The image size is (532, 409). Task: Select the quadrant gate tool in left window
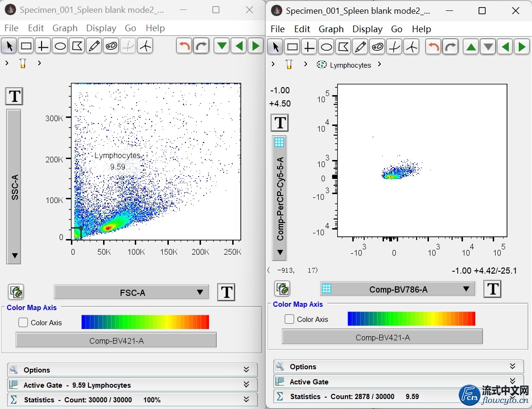tap(43, 46)
